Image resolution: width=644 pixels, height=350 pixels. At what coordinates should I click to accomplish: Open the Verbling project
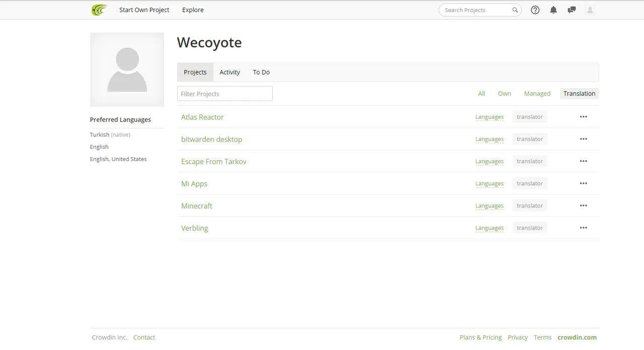(194, 228)
